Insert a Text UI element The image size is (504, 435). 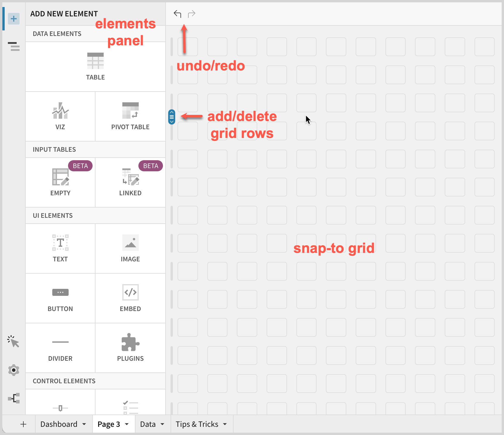coord(60,248)
